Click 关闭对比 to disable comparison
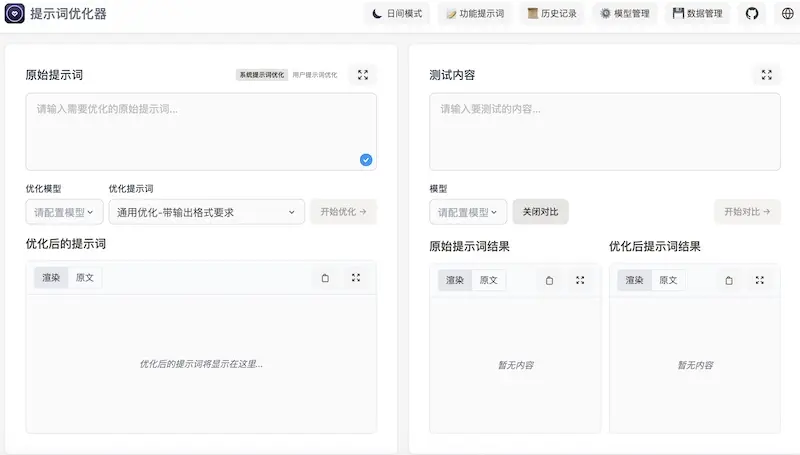Viewport: 800px width, 455px height. 540,212
